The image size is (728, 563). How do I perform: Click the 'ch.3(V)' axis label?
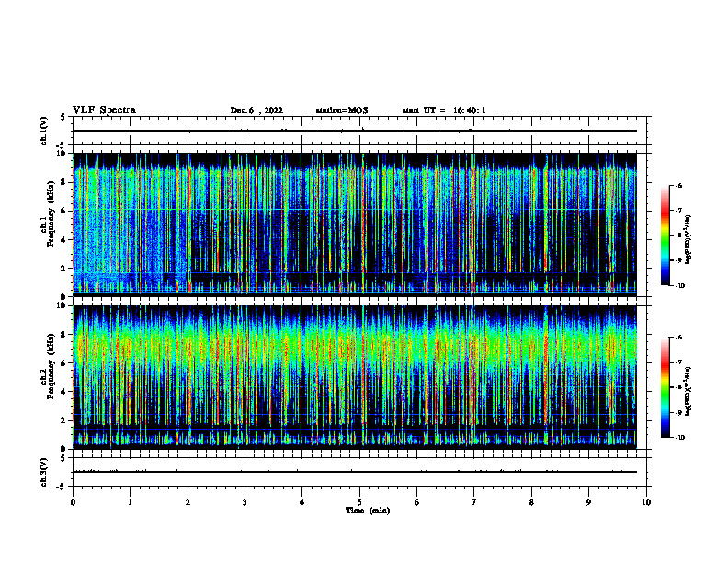click(44, 473)
